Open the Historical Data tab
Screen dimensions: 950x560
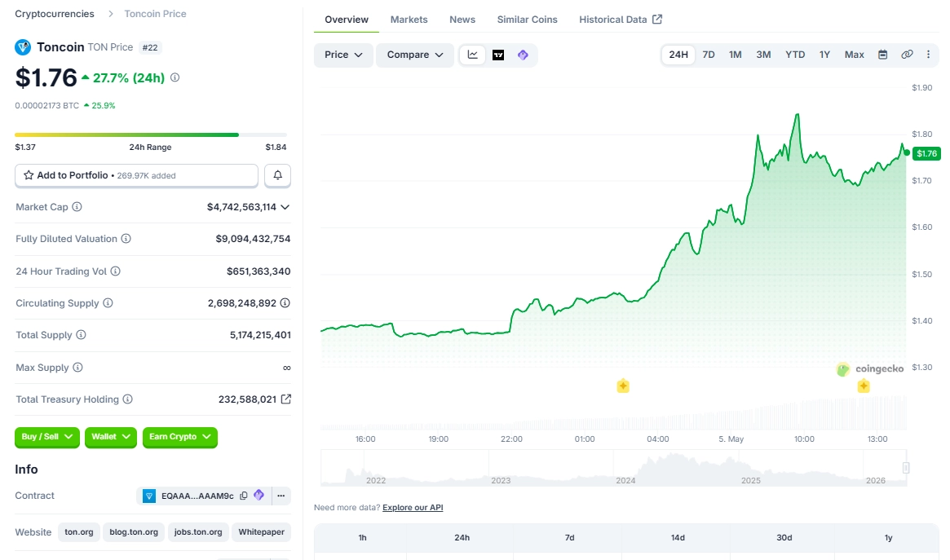coord(621,20)
